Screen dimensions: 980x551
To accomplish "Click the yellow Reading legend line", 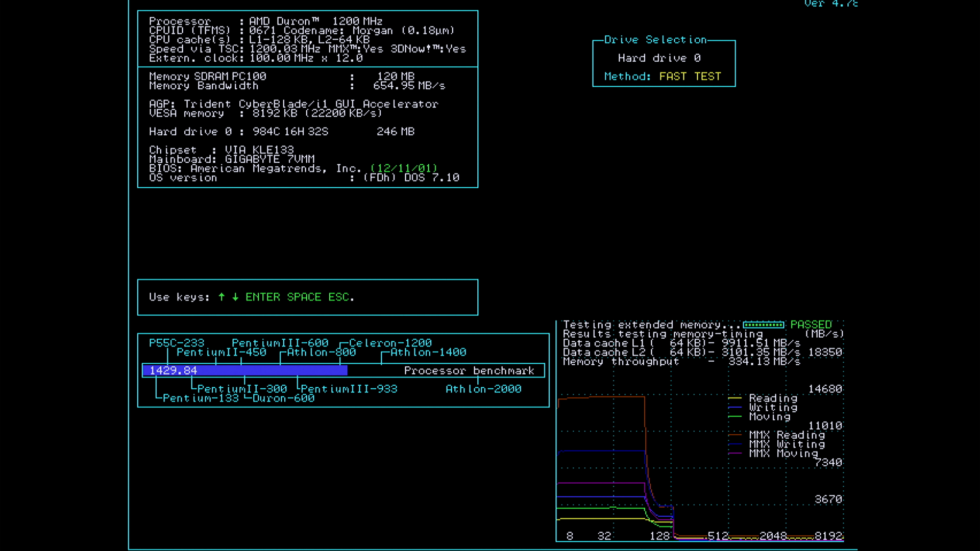I will click(x=734, y=398).
